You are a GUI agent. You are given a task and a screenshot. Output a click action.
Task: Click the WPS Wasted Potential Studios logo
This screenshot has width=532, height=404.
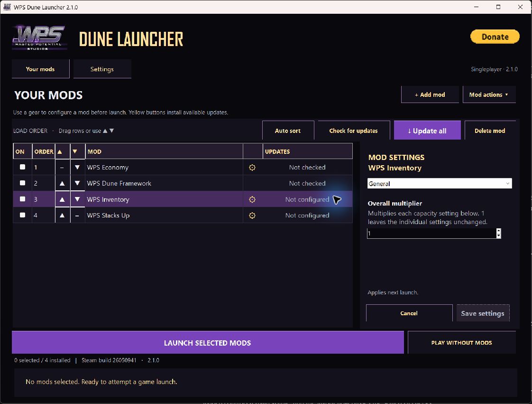tap(39, 38)
